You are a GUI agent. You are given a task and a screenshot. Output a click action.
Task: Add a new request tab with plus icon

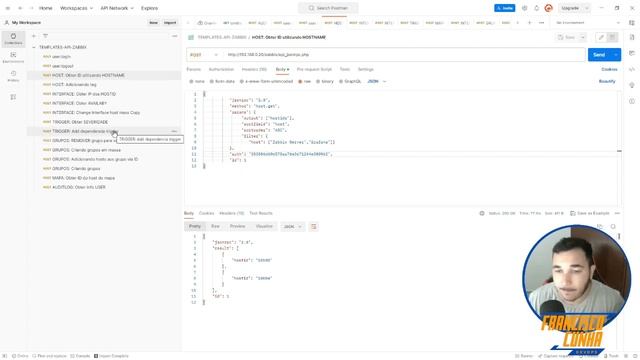pos(529,23)
